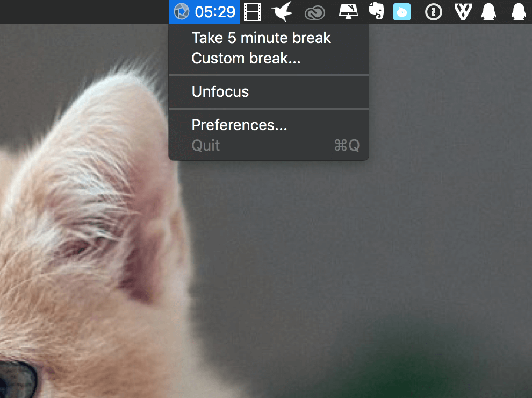Select the Quit menu item
532x398 pixels.
click(x=268, y=145)
